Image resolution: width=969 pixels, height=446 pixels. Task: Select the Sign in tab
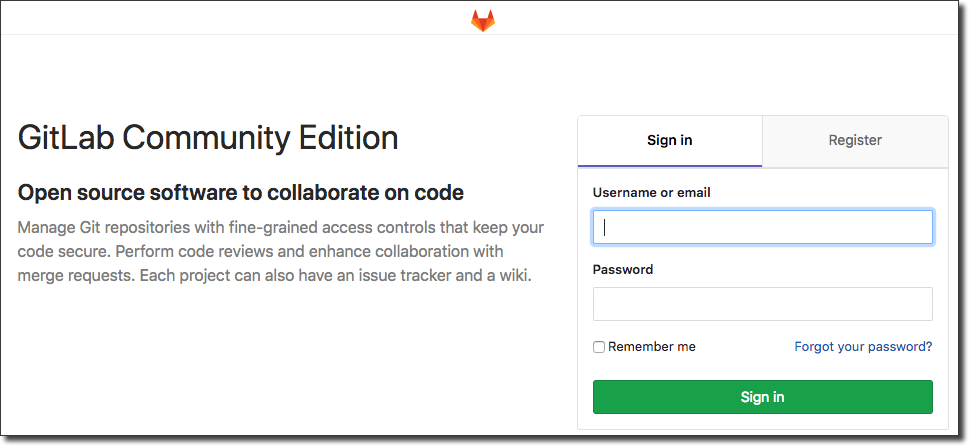click(669, 141)
